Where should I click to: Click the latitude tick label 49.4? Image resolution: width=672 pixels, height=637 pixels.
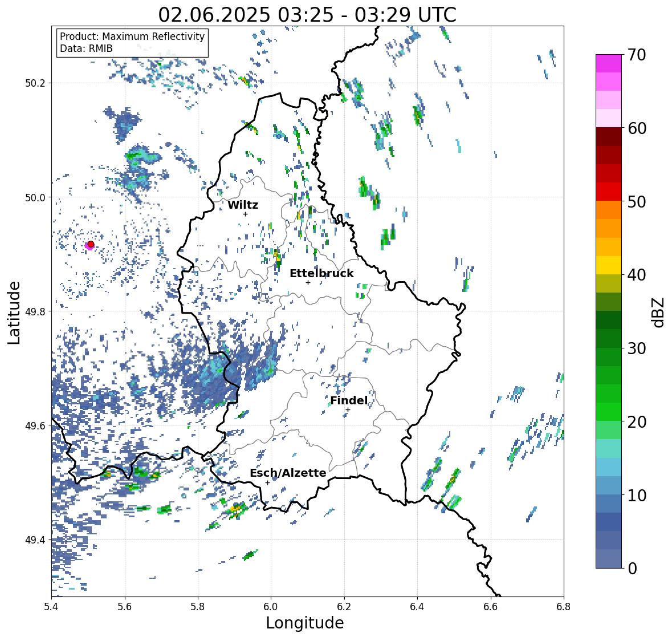click(x=35, y=539)
